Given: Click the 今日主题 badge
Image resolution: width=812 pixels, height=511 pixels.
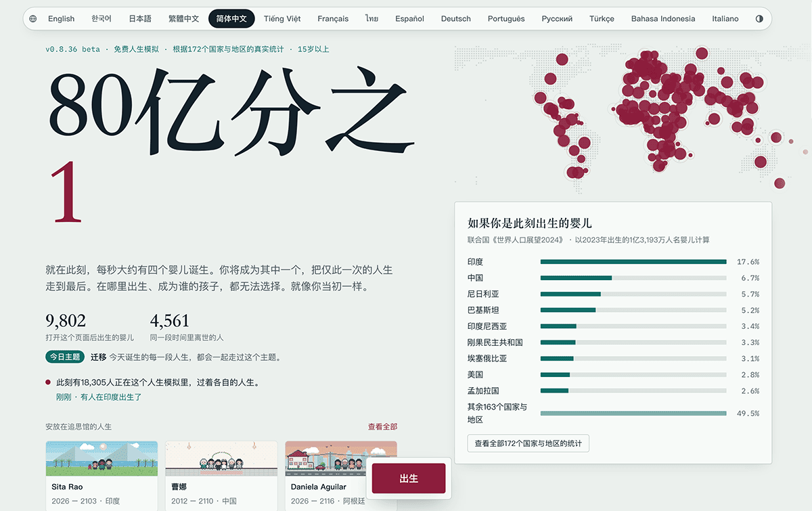Looking at the screenshot, I should (x=66, y=357).
